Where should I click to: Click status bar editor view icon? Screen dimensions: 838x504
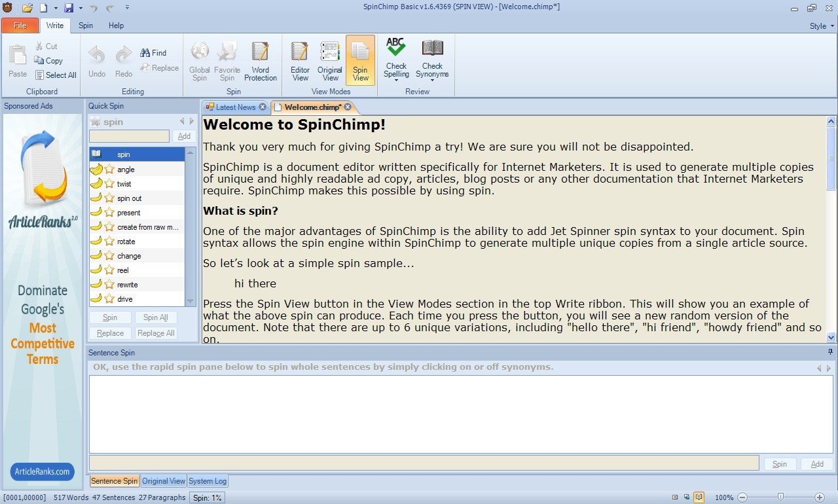(x=675, y=498)
